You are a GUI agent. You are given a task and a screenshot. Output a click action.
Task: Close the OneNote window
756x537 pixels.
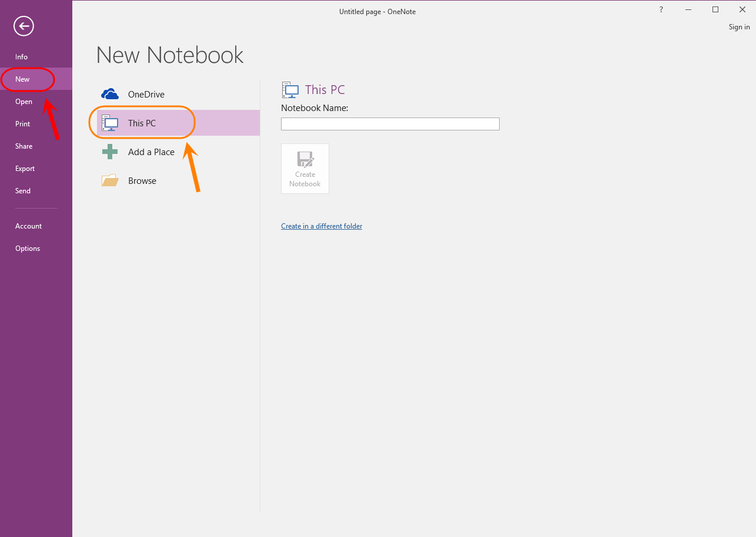(742, 9)
